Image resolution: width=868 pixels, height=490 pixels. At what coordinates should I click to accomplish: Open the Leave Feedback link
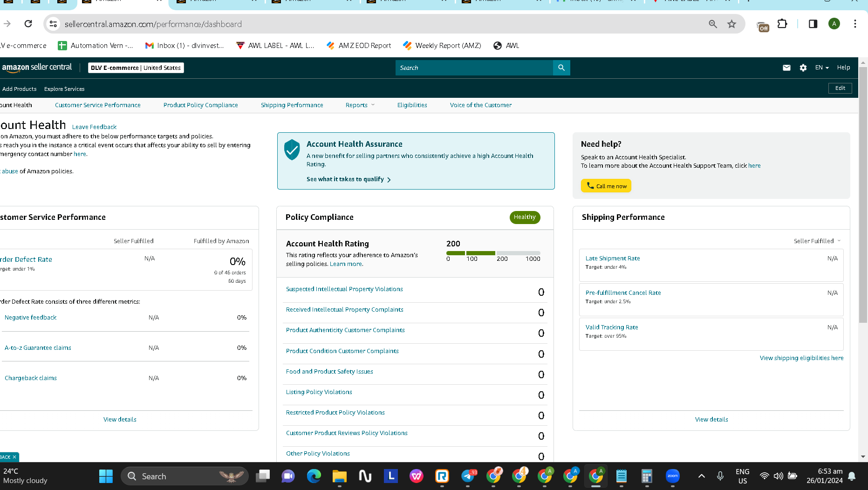click(x=94, y=127)
